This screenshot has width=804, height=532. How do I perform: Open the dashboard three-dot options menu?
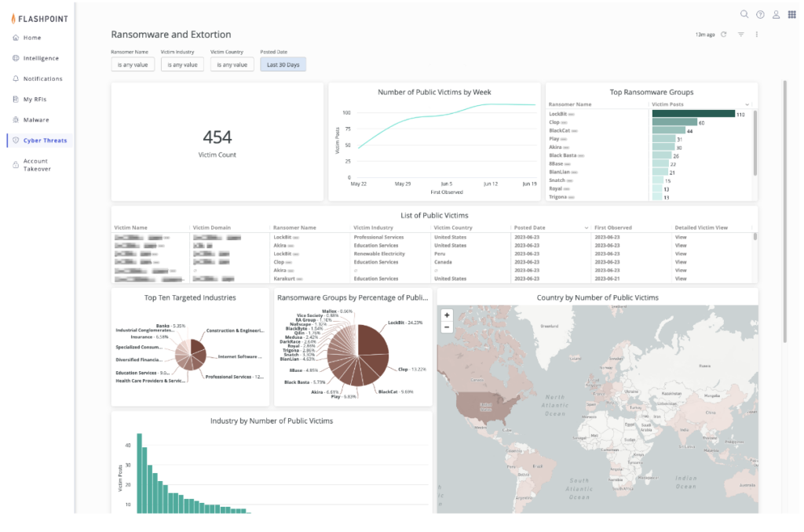[x=756, y=35]
